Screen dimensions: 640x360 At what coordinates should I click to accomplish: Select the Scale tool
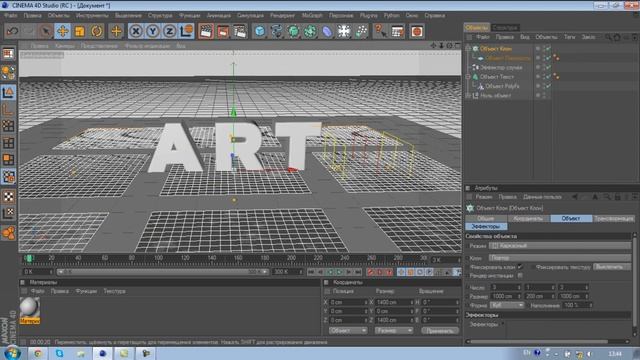80,31
